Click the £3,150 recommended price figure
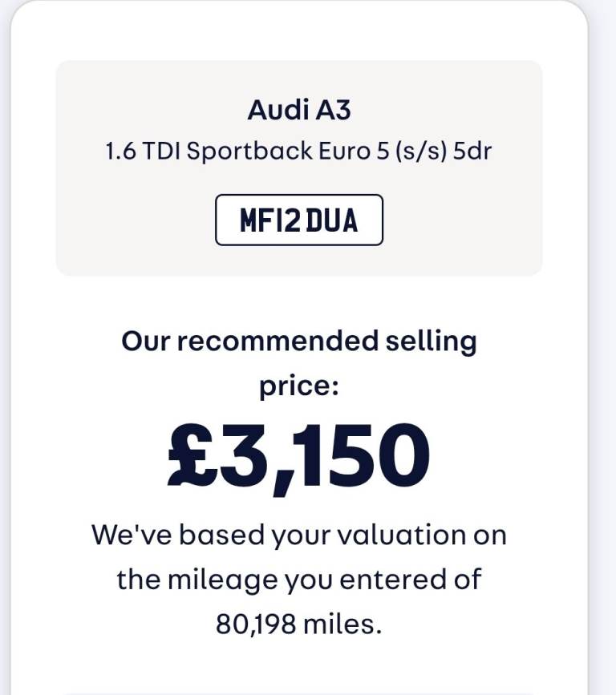Viewport: 616px width, 695px height. (x=298, y=458)
